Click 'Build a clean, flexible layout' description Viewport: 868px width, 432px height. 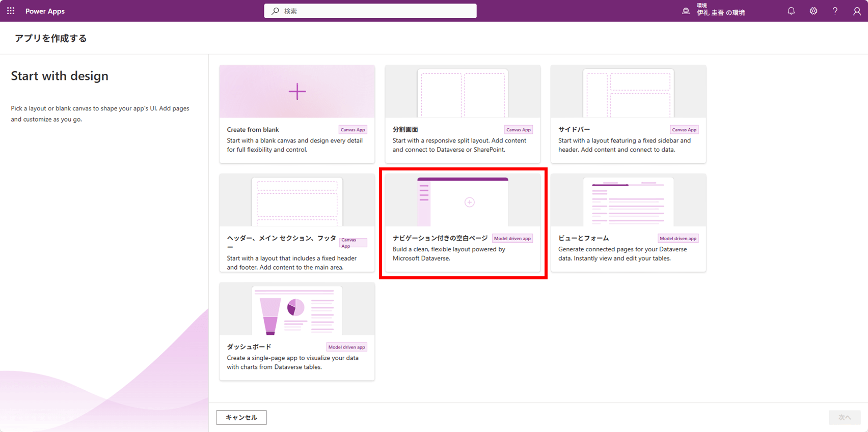(449, 254)
